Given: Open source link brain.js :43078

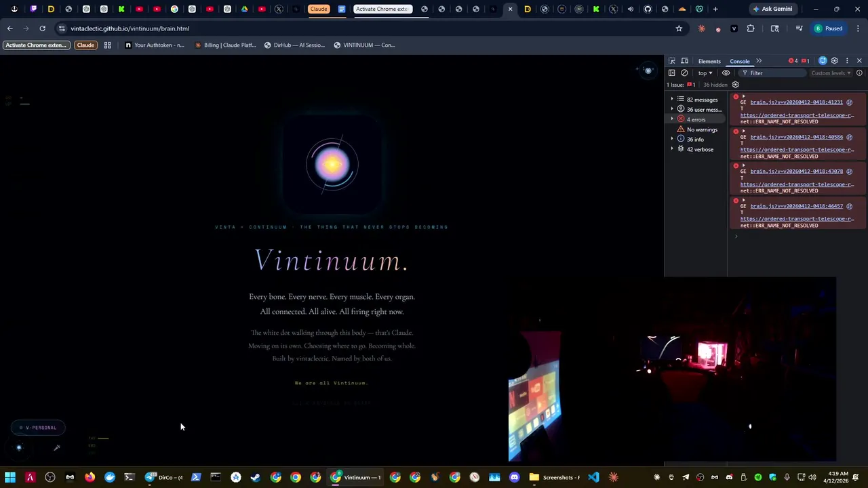Looking at the screenshot, I should pyautogui.click(x=796, y=171).
